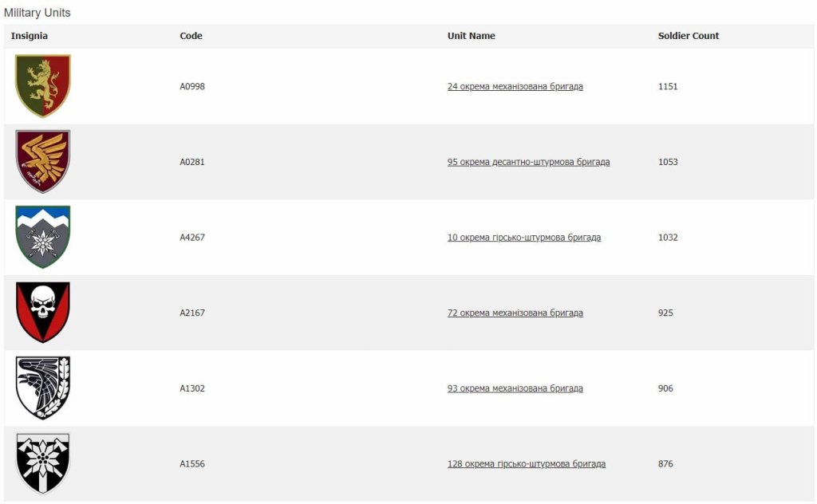
Task: Open 10 окрема гірсько-штурмова бригада link
Action: pyautogui.click(x=523, y=238)
